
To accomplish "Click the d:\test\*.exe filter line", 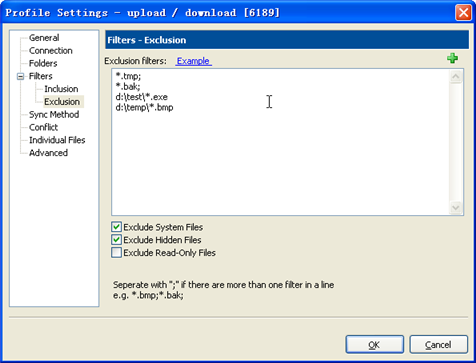I will (141, 97).
